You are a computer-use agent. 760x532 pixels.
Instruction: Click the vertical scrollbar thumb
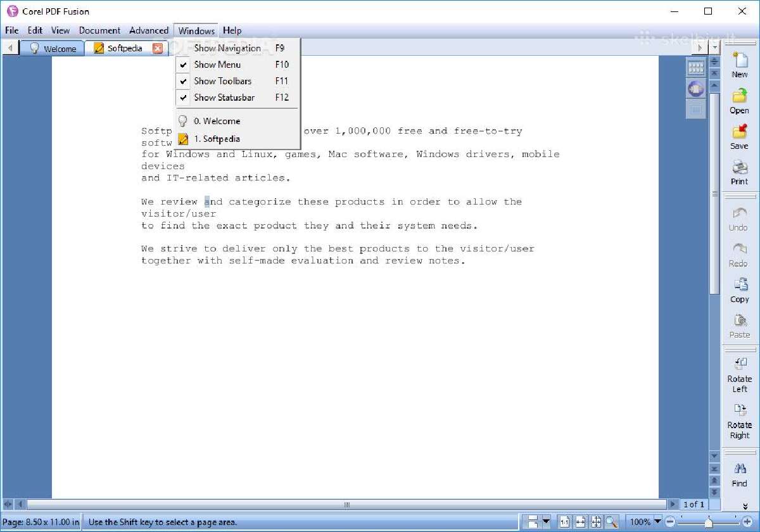(714, 194)
